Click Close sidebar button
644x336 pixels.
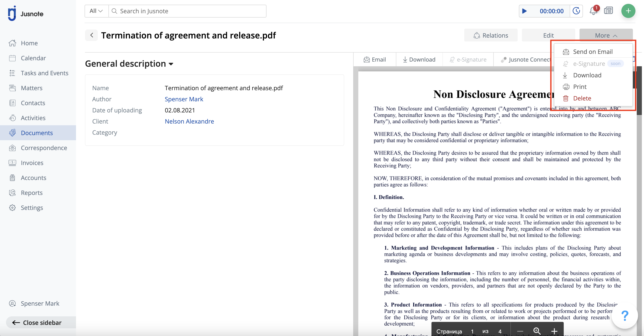(41, 323)
